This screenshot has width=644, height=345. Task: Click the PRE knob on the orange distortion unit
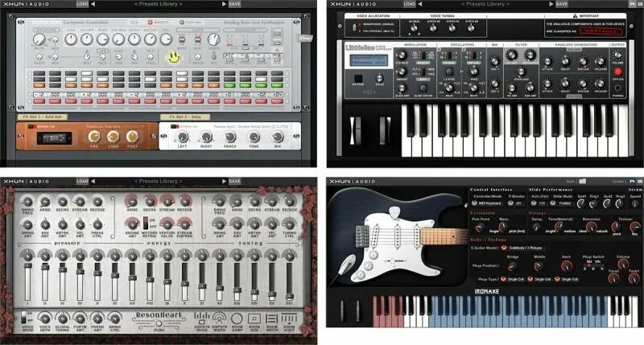[94, 137]
